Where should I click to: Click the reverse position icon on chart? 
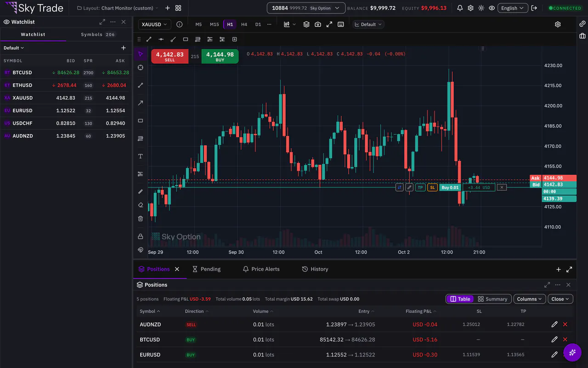[399, 187]
